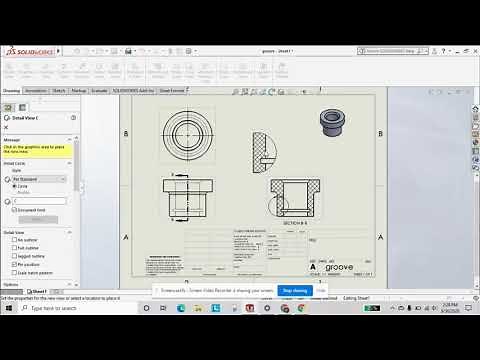
Task: Open the Windows Start menu
Action: (x=9, y=308)
